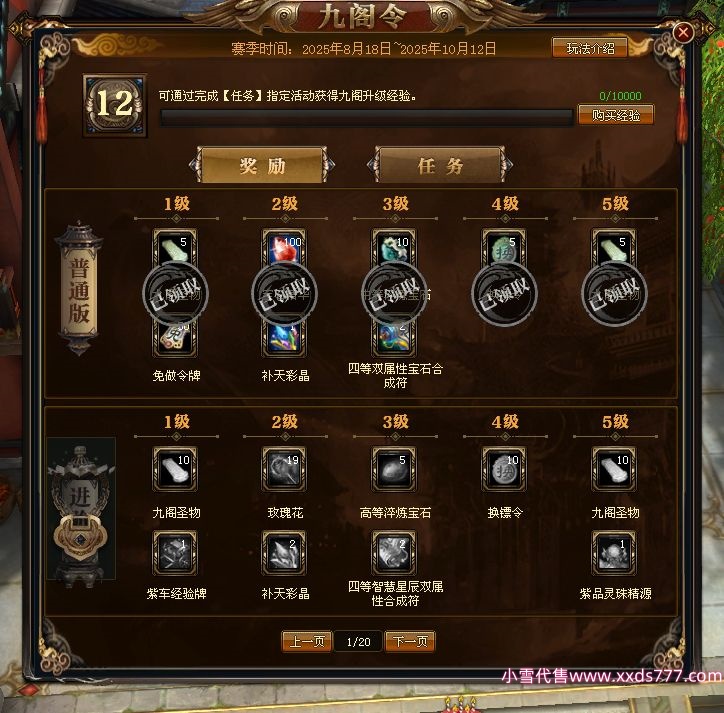Go back with the 上一页 button

(307, 641)
